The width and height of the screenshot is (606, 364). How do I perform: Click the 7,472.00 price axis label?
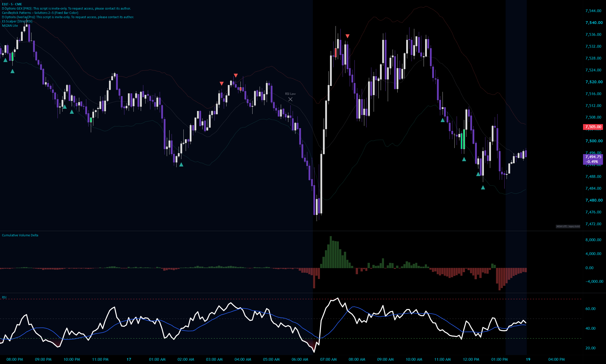pos(593,224)
